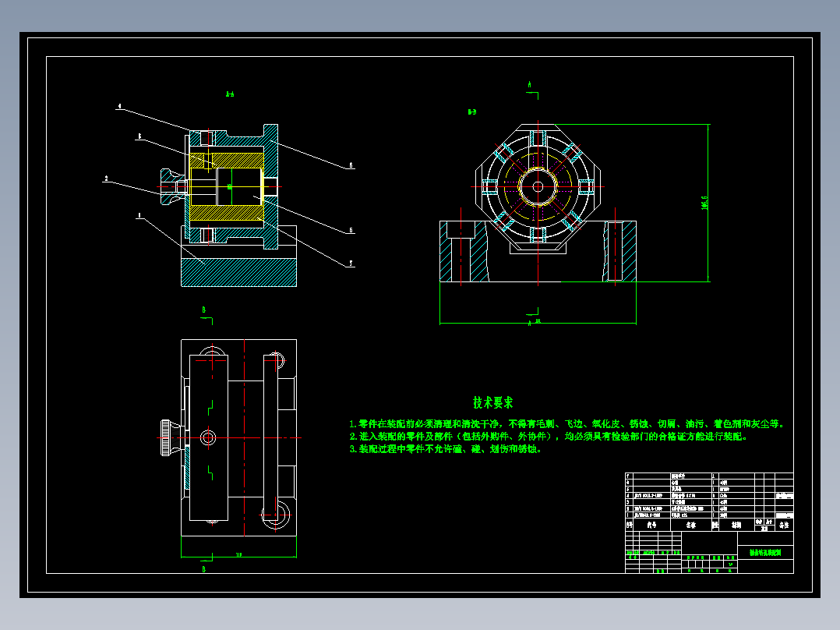Click the 110 dimension under the plan view

238,554
